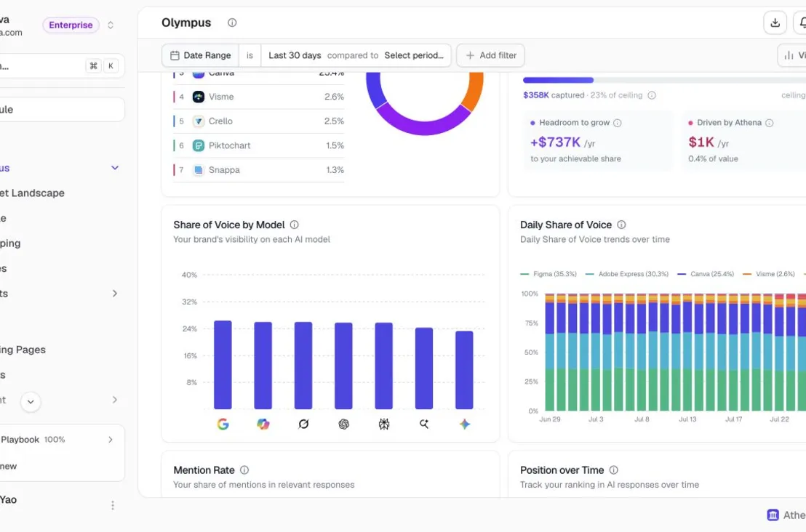Open the Pages sidebar menu item
Viewport: 806px width, 532px height.
coord(23,350)
